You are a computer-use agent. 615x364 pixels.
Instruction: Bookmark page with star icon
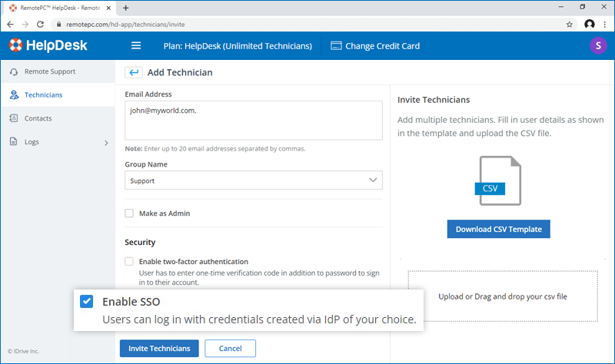coord(569,24)
